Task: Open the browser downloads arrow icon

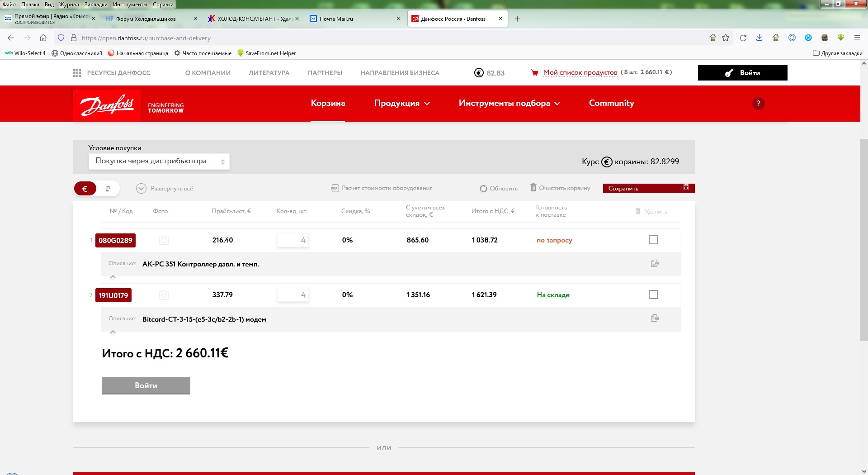Action: pos(759,38)
